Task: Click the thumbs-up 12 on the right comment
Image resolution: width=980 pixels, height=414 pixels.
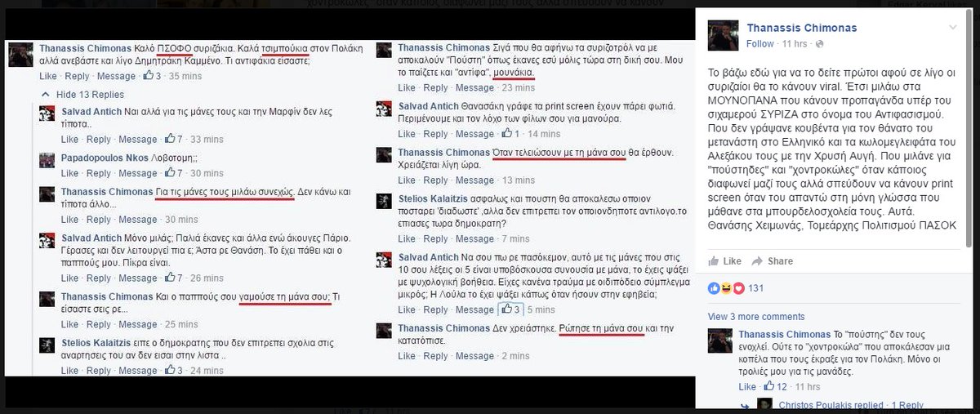Action: point(774,386)
